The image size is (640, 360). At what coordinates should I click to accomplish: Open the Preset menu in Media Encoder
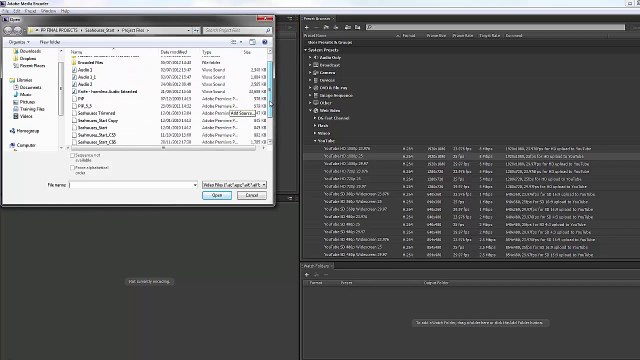(x=31, y=11)
